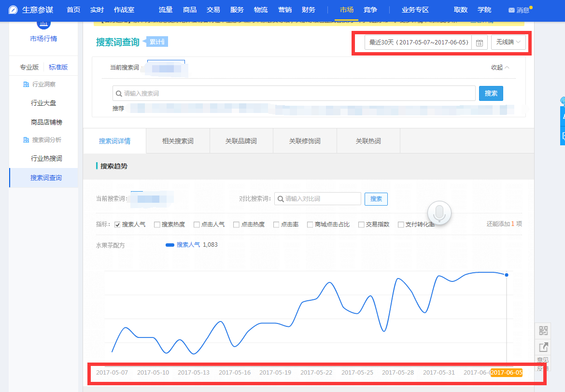The image size is (565, 392).
Task: Select 竞争 in the top navigation
Action: 370,9
